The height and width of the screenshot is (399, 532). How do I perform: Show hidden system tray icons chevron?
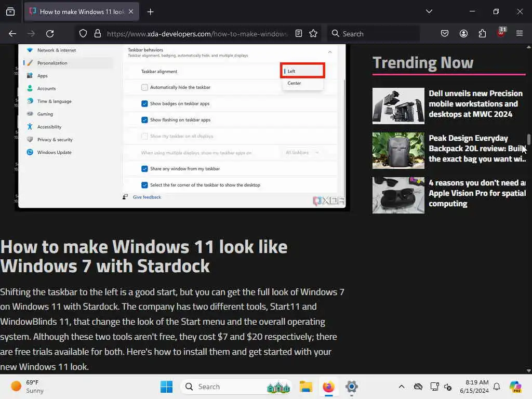402,387
